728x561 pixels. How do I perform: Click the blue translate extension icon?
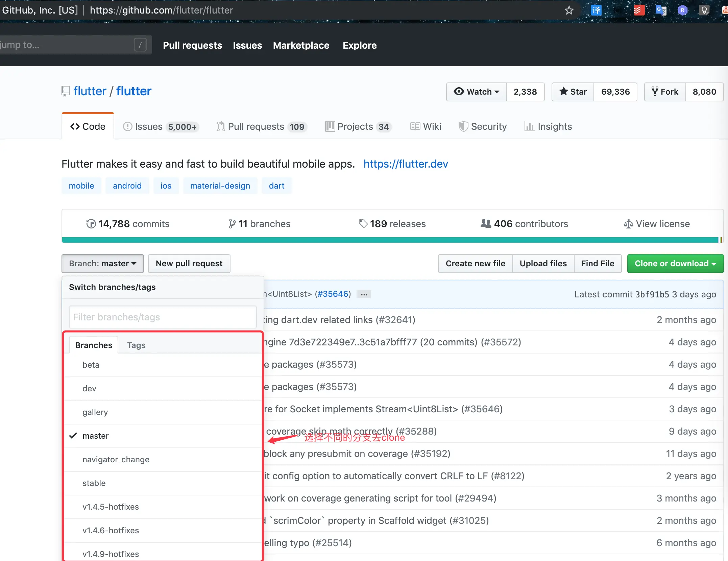[x=596, y=10]
